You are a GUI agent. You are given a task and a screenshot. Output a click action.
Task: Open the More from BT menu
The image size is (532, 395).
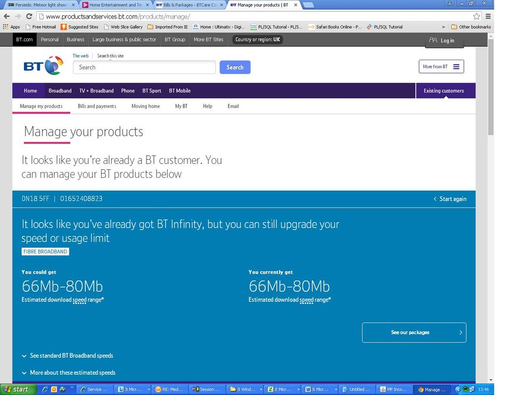441,67
